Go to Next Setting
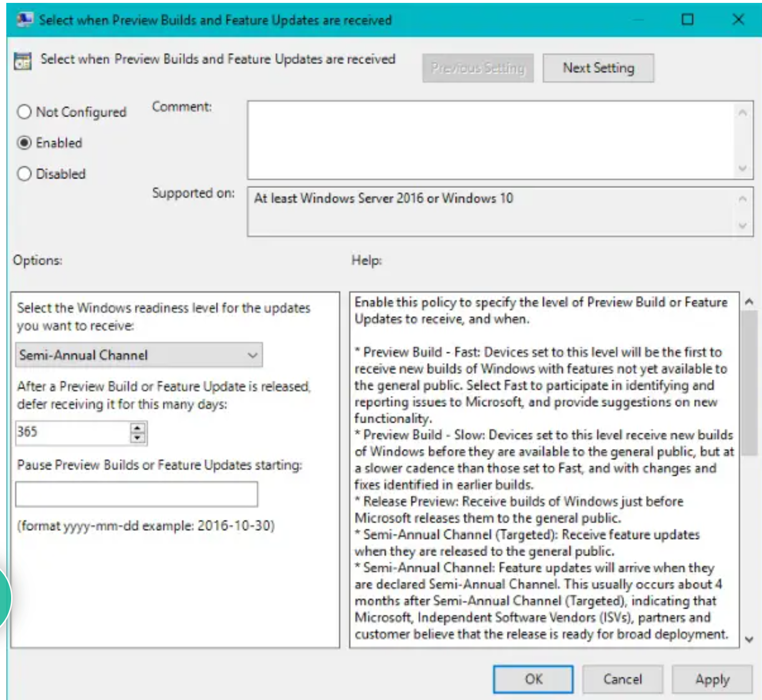762x700 pixels. [x=598, y=68]
